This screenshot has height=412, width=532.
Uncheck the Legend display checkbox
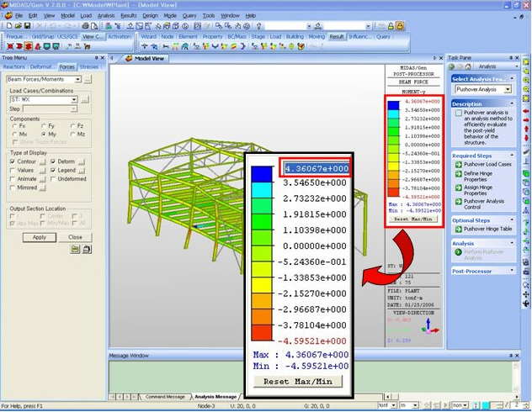pos(52,169)
